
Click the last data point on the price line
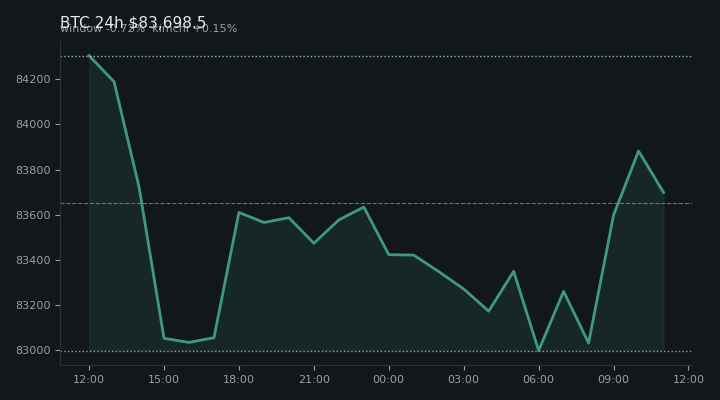[664, 193]
